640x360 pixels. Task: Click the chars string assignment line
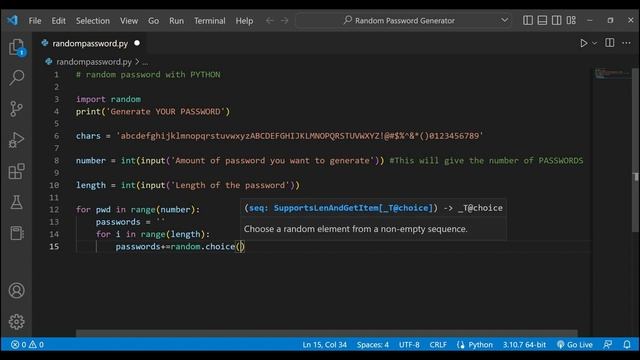pos(279,136)
